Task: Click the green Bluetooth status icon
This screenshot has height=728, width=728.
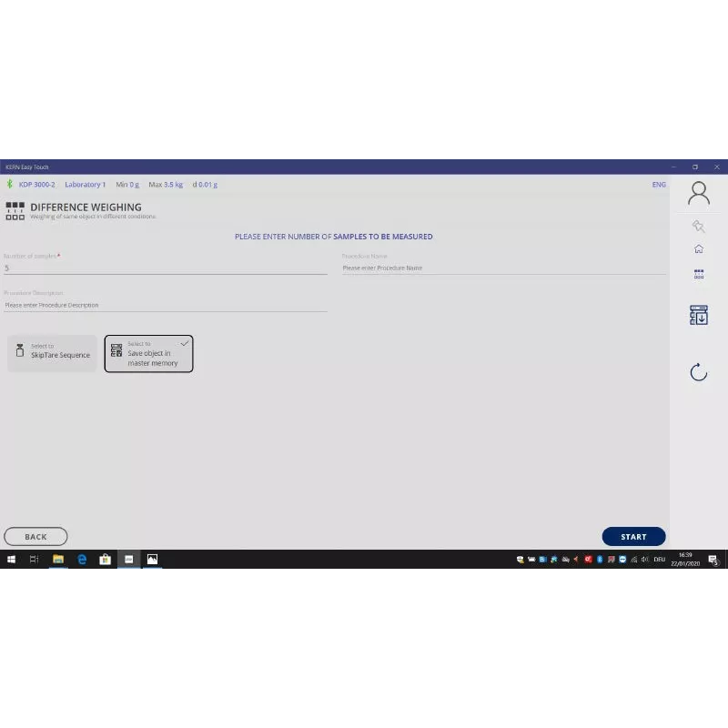Action: click(10, 185)
